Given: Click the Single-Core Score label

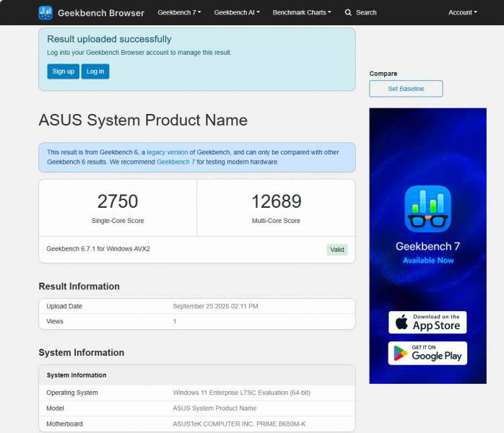Looking at the screenshot, I should pyautogui.click(x=118, y=221).
